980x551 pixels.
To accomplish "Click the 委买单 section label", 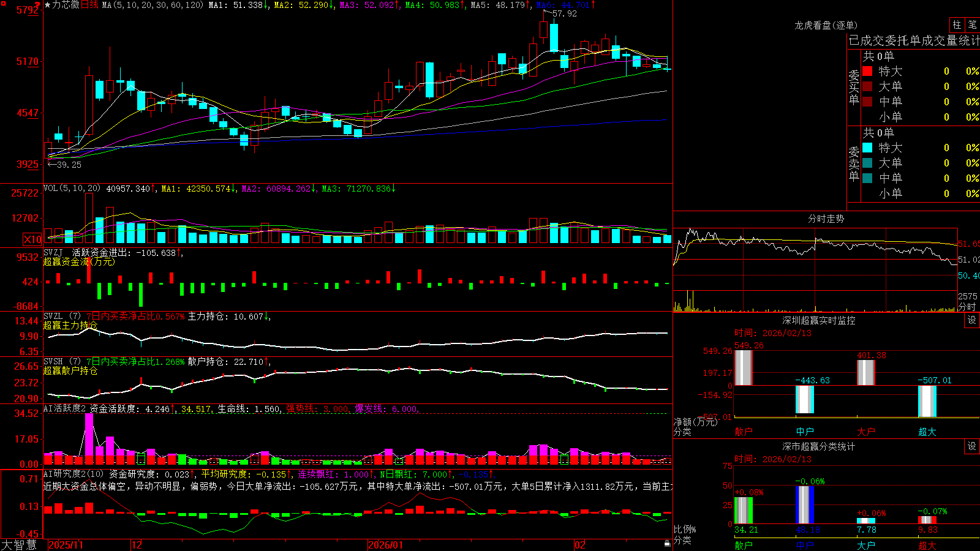I will pyautogui.click(x=854, y=88).
